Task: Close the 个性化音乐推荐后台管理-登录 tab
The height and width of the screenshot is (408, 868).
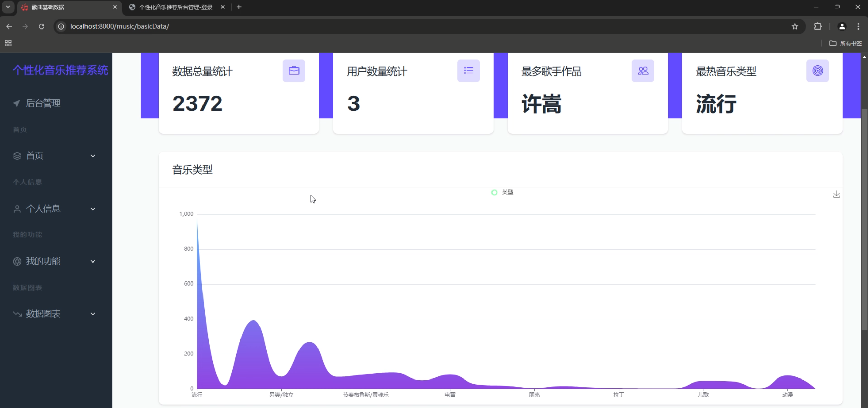Action: click(223, 7)
